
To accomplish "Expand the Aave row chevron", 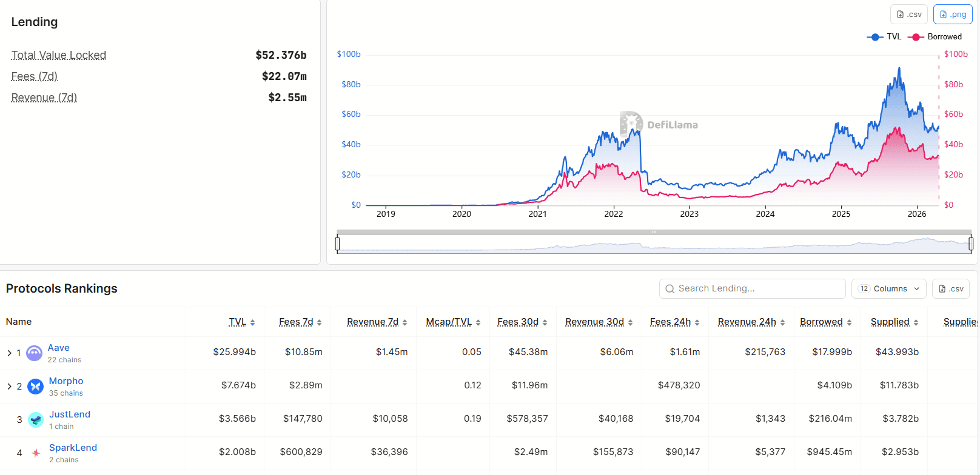I will pos(9,353).
